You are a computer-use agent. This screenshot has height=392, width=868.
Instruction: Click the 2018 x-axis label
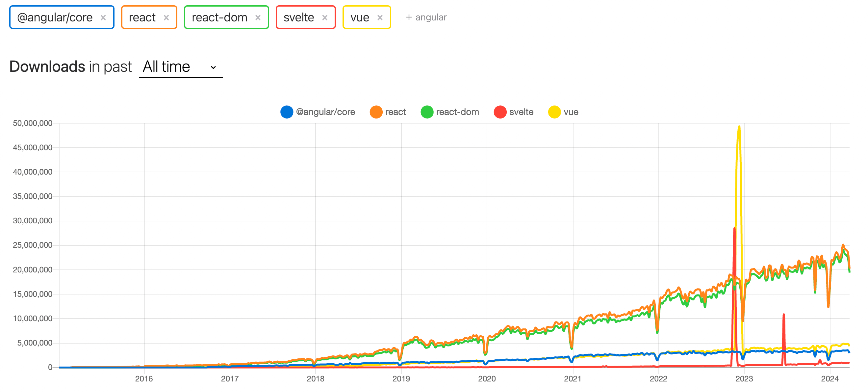[x=316, y=379]
